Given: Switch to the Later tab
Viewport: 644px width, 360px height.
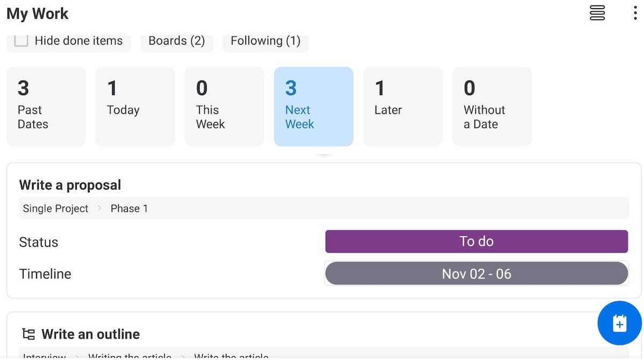Looking at the screenshot, I should [x=402, y=106].
